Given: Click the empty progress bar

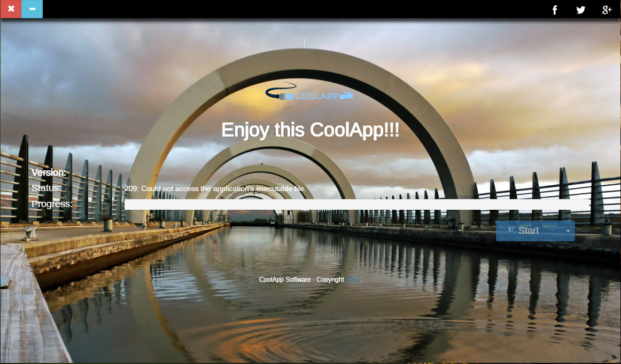Looking at the screenshot, I should 356,204.
